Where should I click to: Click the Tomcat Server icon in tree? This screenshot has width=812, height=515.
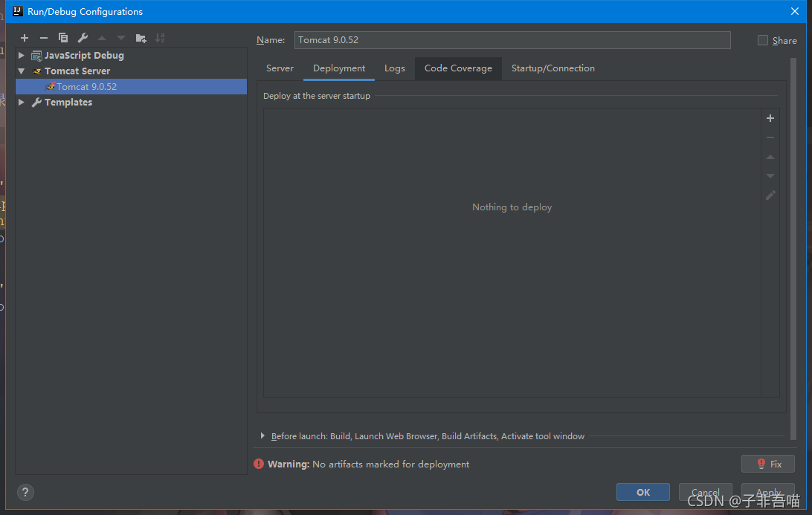tap(36, 71)
